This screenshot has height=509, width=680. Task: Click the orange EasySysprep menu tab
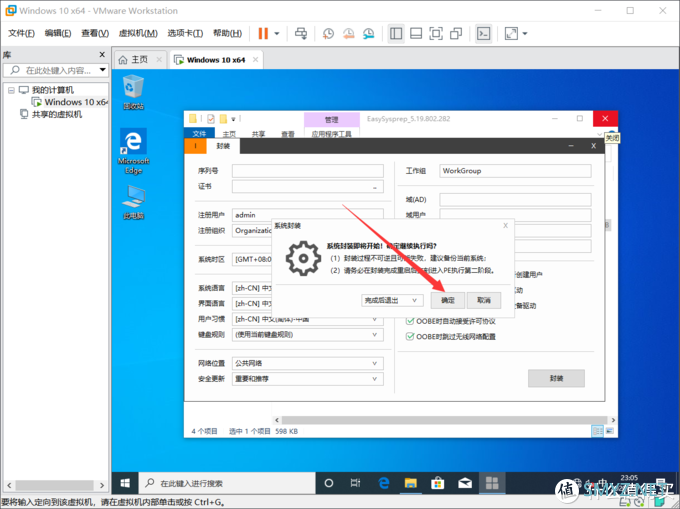click(x=196, y=146)
